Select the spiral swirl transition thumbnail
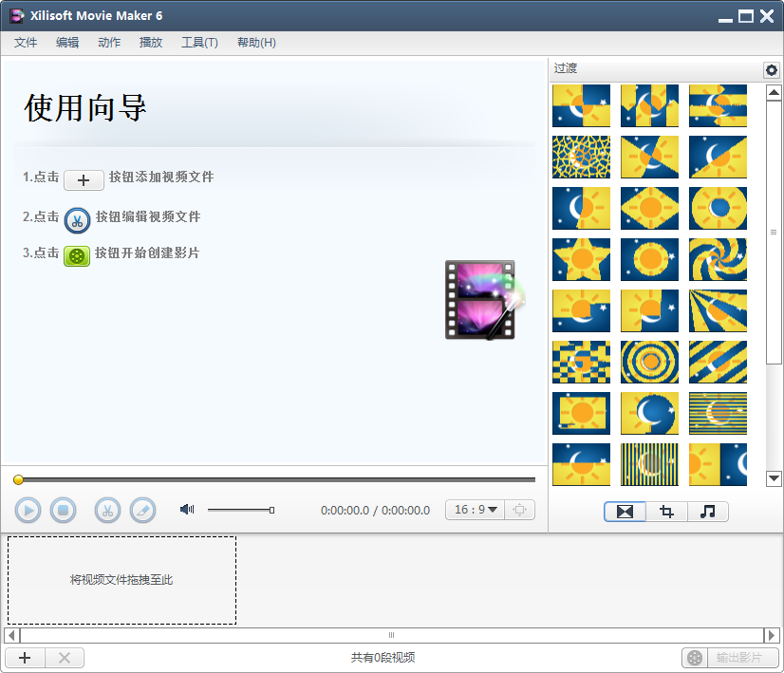Viewport: 784px width, 673px height. (x=718, y=259)
